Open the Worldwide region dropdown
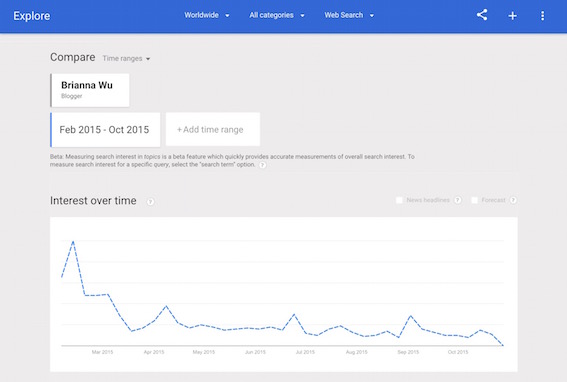 [x=206, y=15]
